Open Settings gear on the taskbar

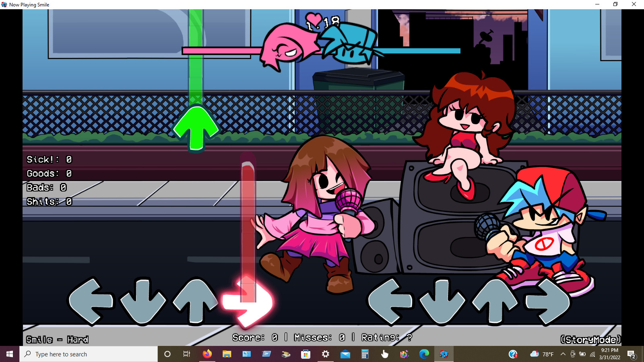click(x=325, y=354)
